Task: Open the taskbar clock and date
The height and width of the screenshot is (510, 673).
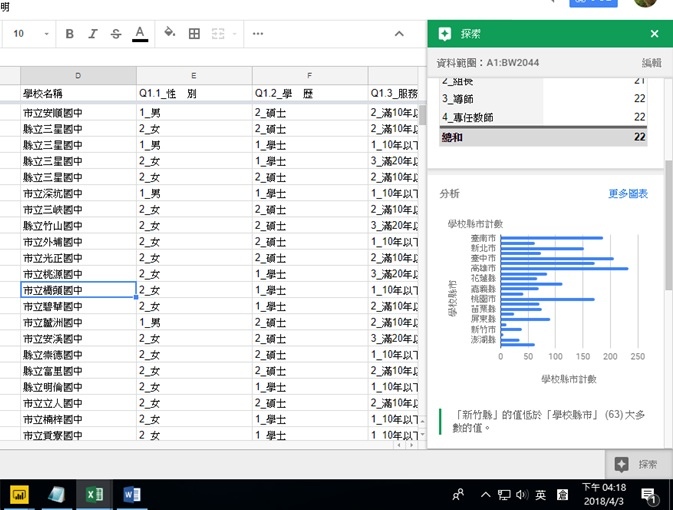Action: pos(604,494)
